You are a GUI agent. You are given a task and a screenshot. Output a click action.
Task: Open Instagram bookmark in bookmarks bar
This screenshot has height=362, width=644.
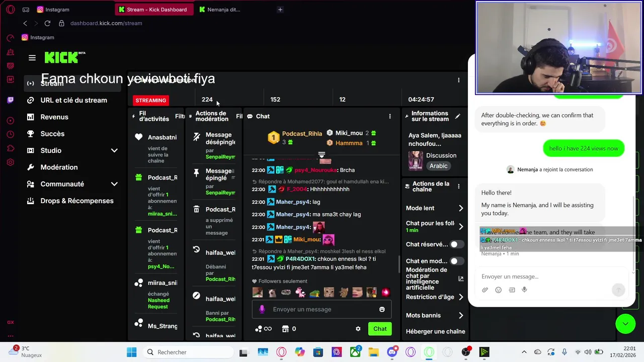(38, 37)
